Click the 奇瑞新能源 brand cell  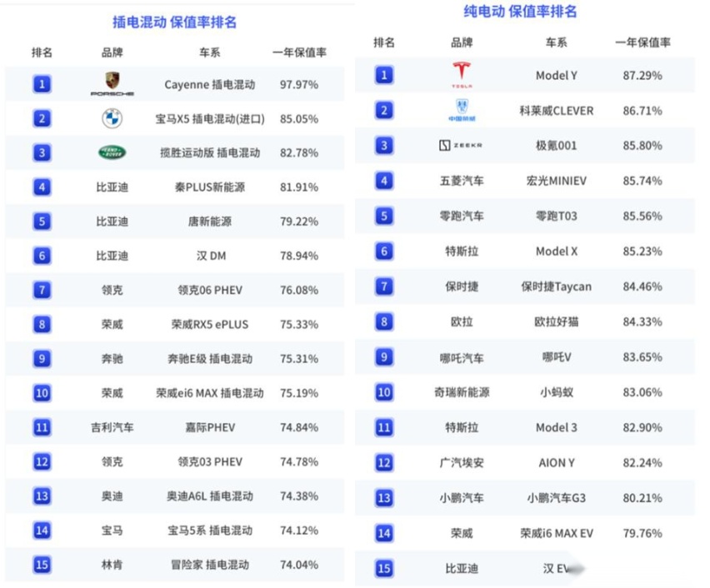[462, 392]
